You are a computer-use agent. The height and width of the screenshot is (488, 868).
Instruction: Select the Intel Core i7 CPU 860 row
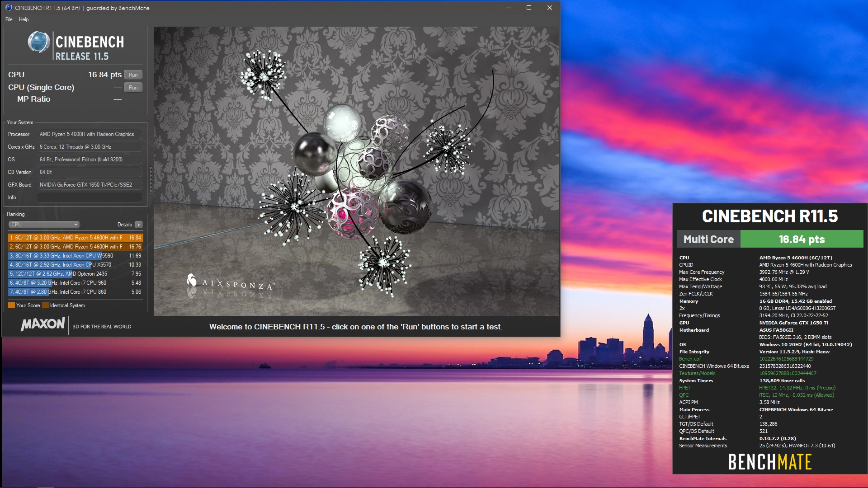(75, 292)
